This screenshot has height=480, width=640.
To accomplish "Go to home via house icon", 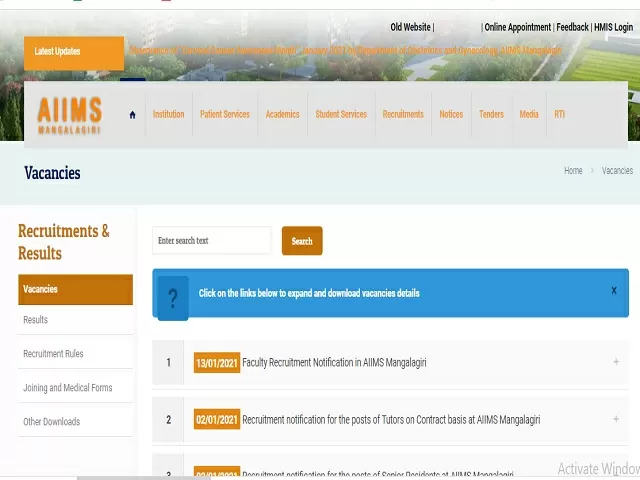I will 132,115.
